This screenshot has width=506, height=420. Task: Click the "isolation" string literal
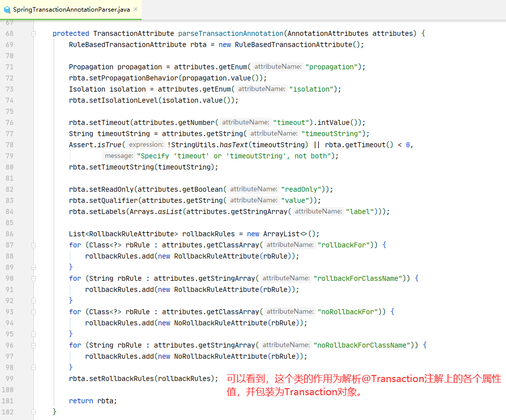tap(311, 89)
